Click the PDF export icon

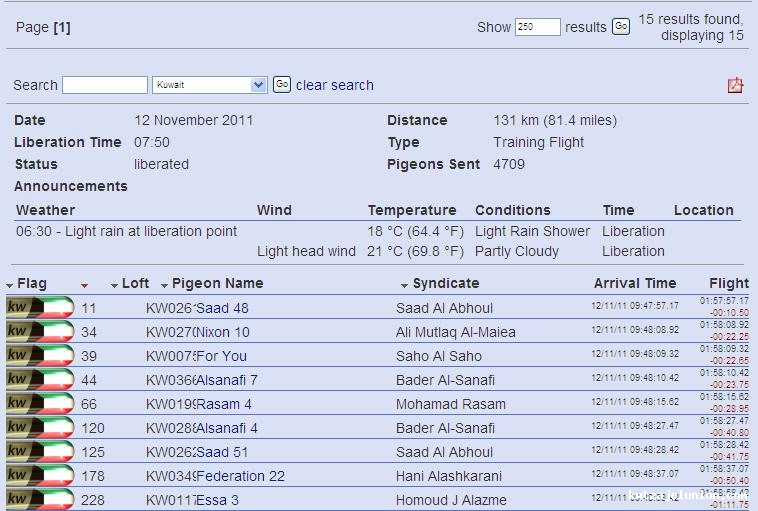coord(735,85)
